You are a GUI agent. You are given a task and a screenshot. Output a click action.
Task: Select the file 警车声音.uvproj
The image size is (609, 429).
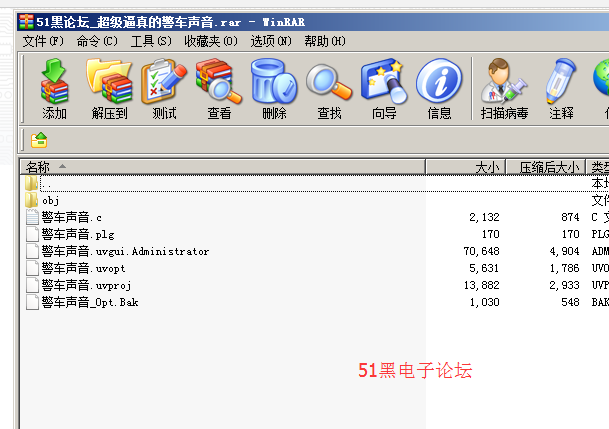point(315,285)
